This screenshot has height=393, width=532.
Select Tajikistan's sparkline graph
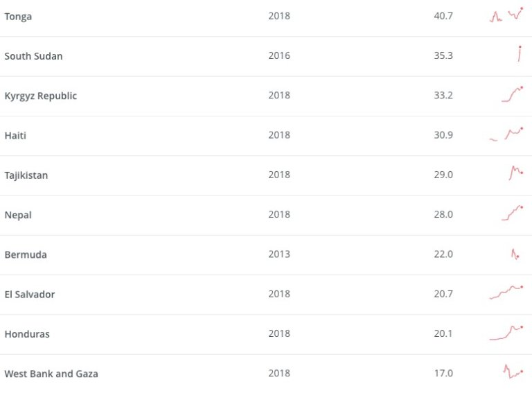(516, 173)
